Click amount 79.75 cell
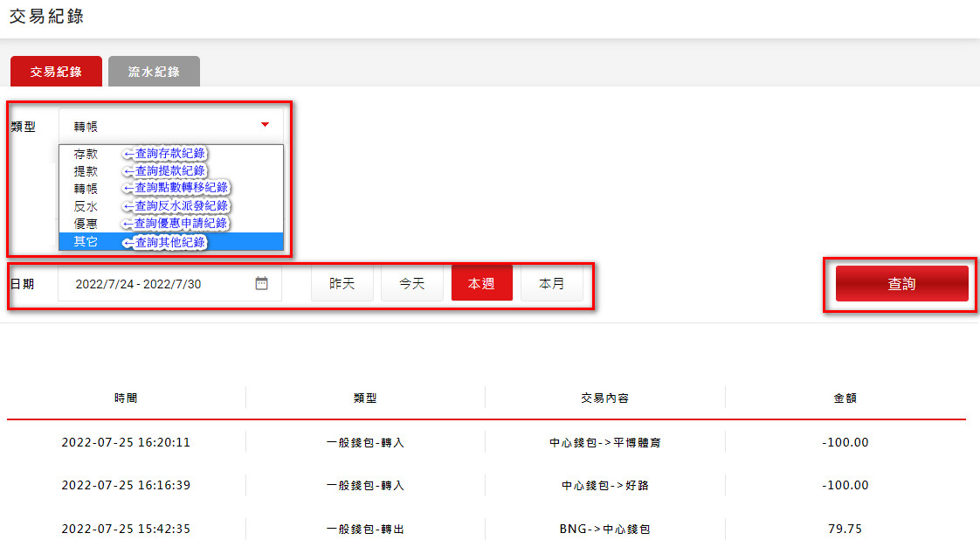Screen dimensions: 980x554 pos(845,529)
